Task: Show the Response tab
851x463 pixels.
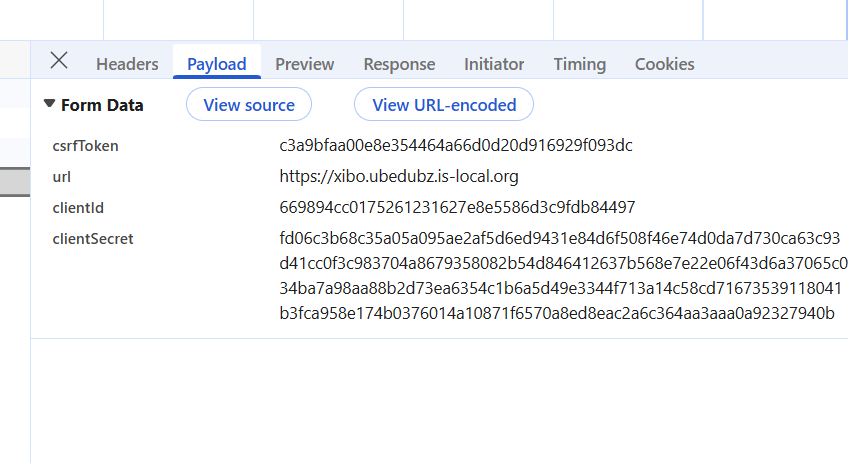Action: coord(399,64)
